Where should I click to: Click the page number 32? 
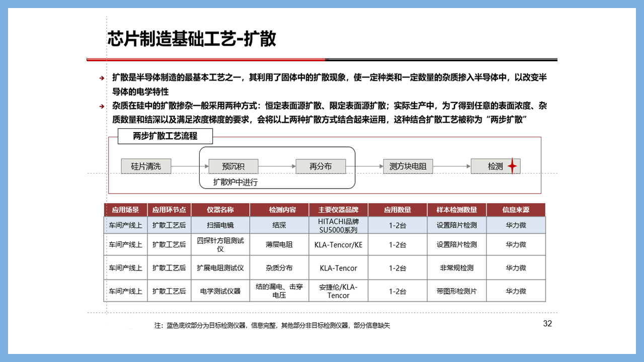[x=547, y=324]
